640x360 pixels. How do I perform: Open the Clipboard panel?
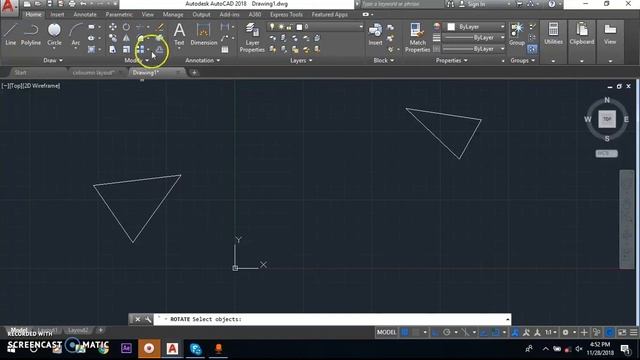point(582,34)
